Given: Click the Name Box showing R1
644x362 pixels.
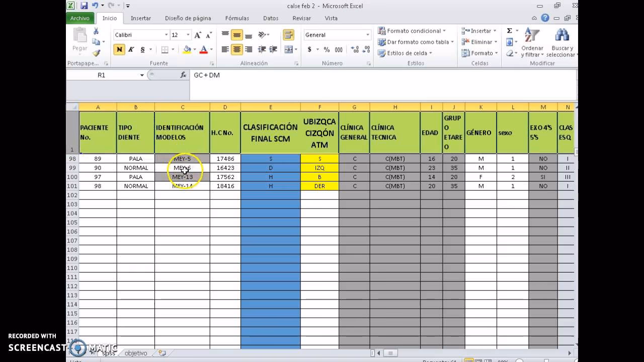Looking at the screenshot, I should pos(102,75).
